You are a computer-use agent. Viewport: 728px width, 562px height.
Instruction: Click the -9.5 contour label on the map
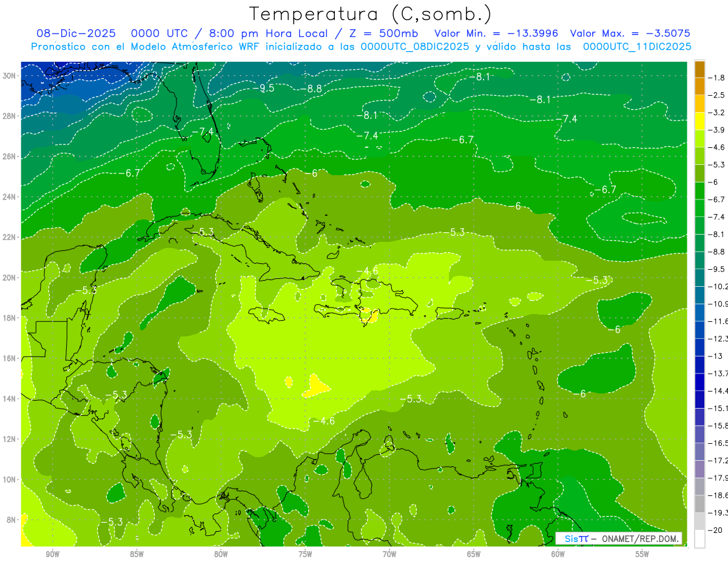(x=265, y=88)
